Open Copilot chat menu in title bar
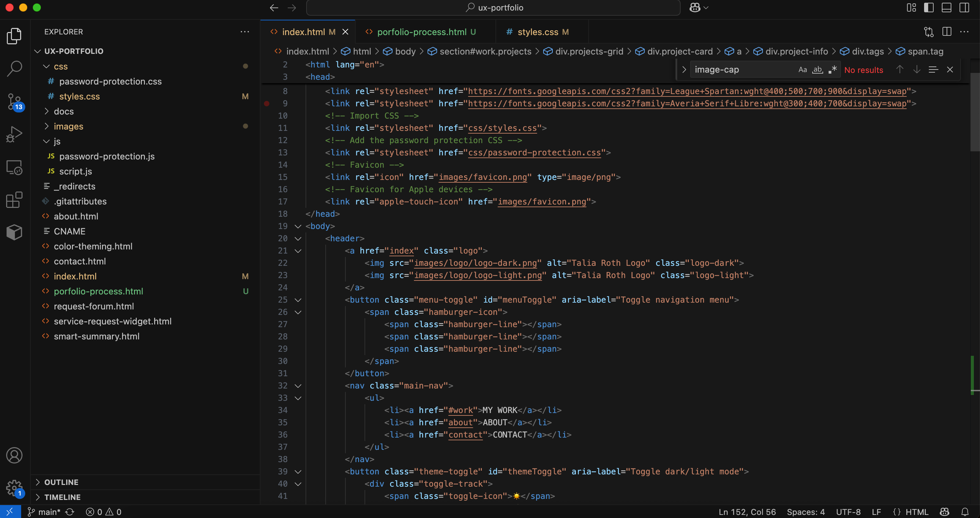980x518 pixels. click(x=699, y=7)
